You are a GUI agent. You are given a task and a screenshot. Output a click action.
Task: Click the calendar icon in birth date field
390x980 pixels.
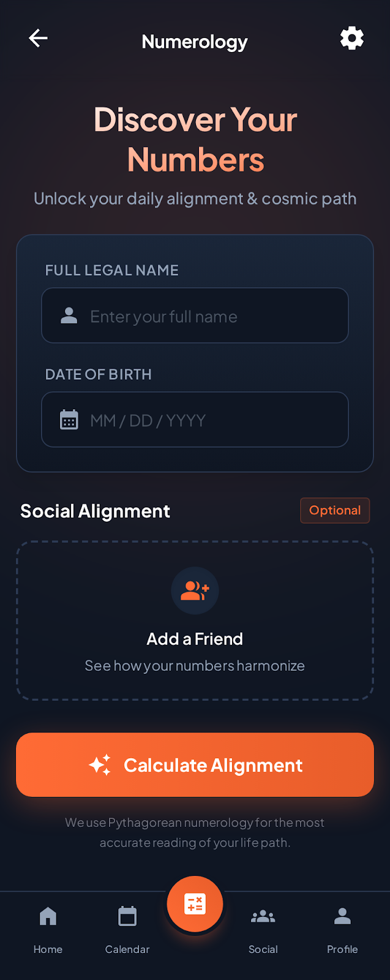tap(69, 420)
